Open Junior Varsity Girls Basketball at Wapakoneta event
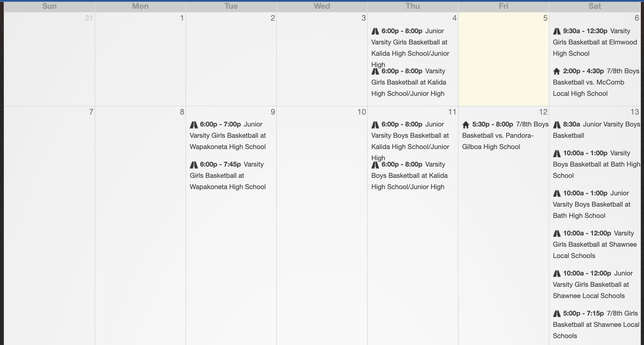The image size is (644, 345). point(228,136)
